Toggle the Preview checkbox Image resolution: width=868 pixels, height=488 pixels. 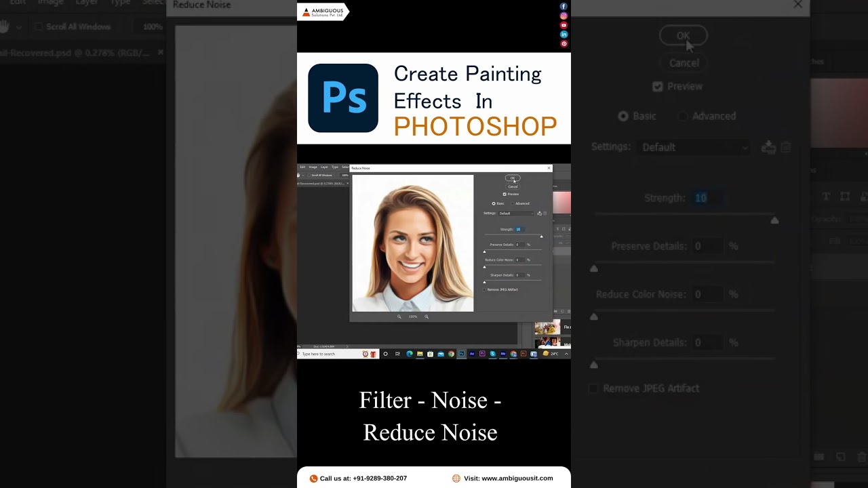pyautogui.click(x=505, y=195)
